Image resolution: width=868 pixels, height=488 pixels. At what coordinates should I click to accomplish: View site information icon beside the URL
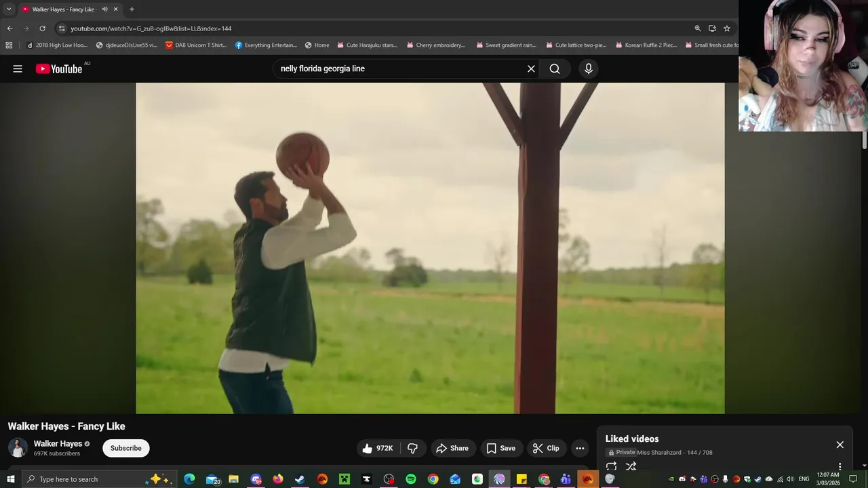62,28
